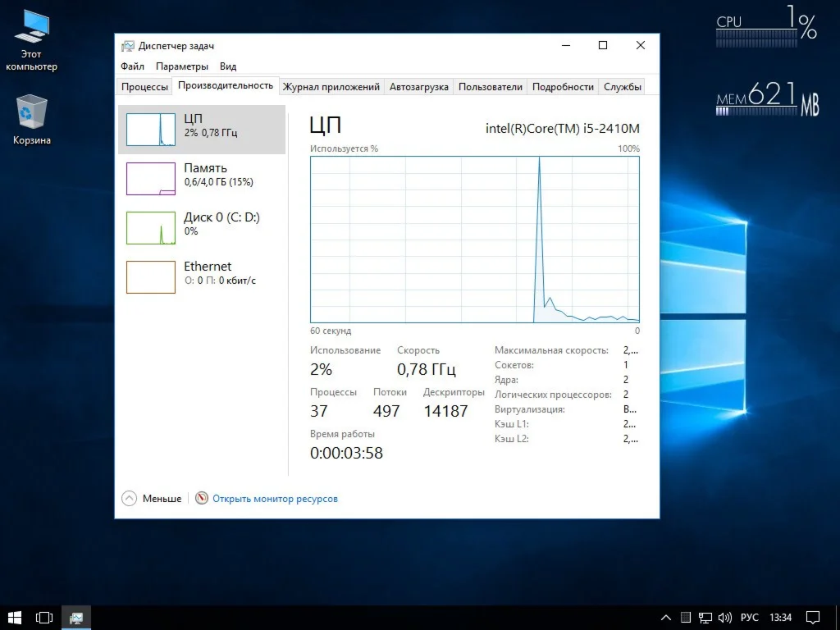Select the Диск 0 (C: D:) graph
The width and height of the screenshot is (840, 630).
click(x=151, y=228)
